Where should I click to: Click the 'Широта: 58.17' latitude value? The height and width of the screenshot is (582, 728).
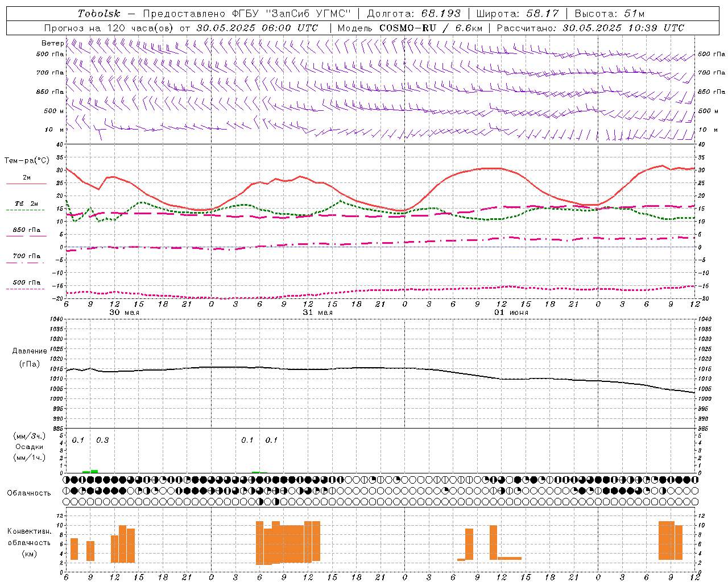coord(518,14)
